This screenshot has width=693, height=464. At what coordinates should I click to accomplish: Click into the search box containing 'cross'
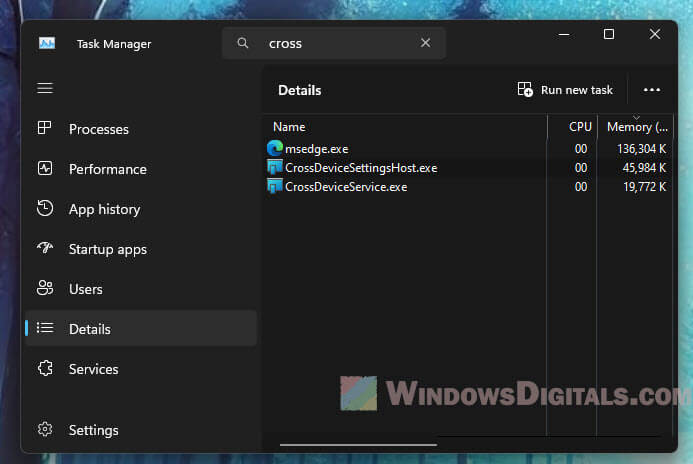(x=336, y=43)
